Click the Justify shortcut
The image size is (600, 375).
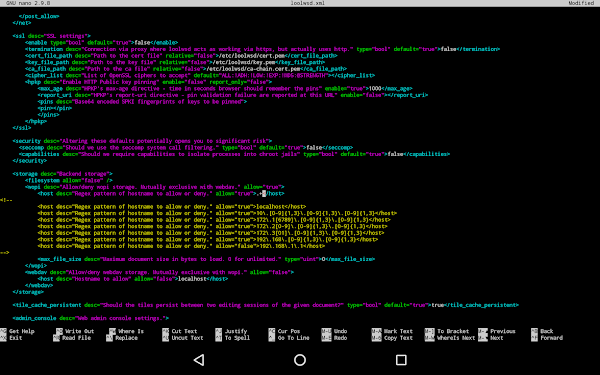(x=231, y=331)
